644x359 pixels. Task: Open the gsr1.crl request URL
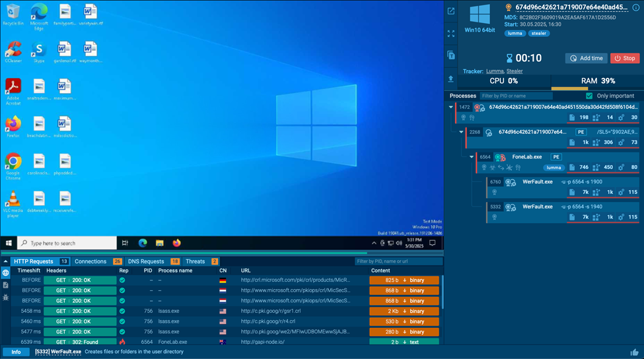pos(271,311)
